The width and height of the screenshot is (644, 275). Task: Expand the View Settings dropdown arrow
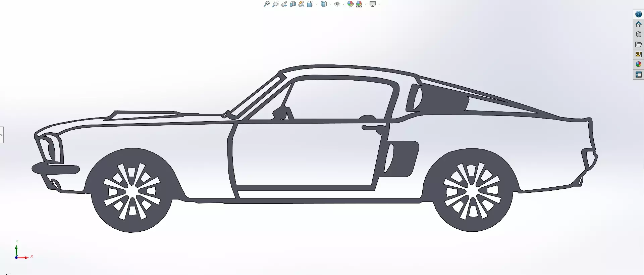(379, 4)
